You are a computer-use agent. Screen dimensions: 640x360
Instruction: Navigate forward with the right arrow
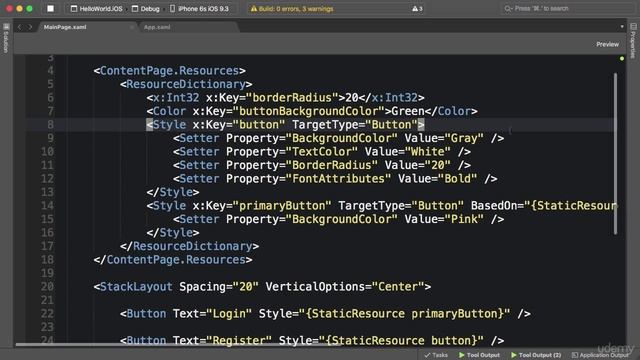click(30, 27)
